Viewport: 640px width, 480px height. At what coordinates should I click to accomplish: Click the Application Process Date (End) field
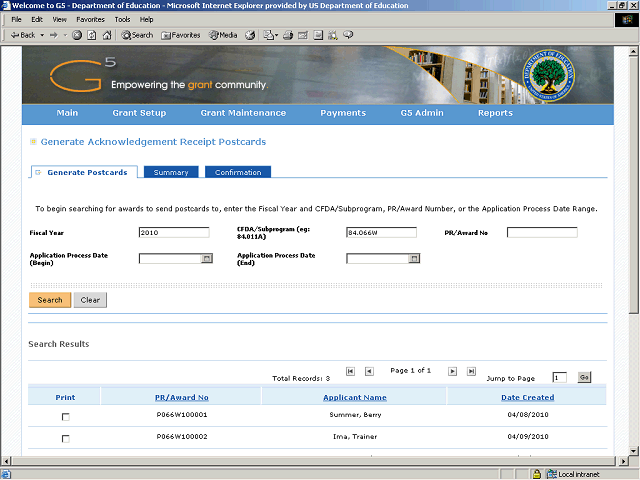[x=378, y=258]
